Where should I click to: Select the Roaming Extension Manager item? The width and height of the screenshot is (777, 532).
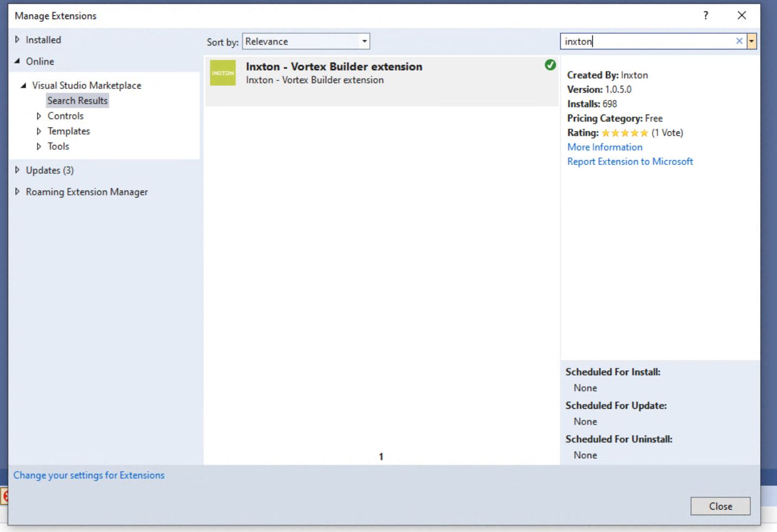pos(86,192)
